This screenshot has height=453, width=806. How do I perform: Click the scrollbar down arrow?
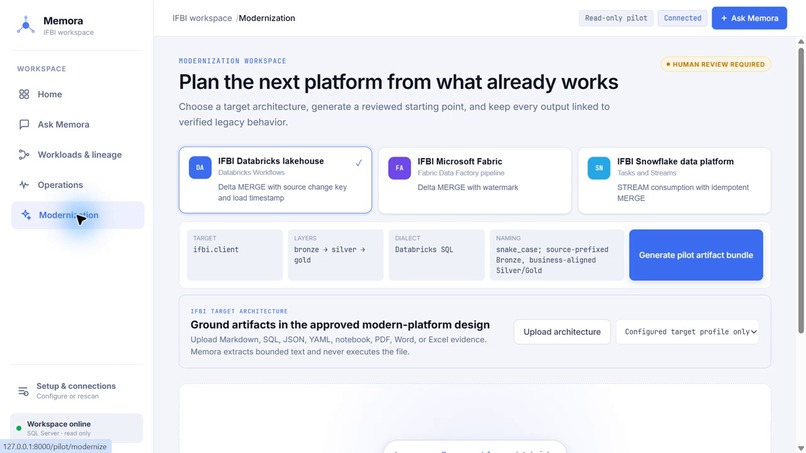pos(801,448)
